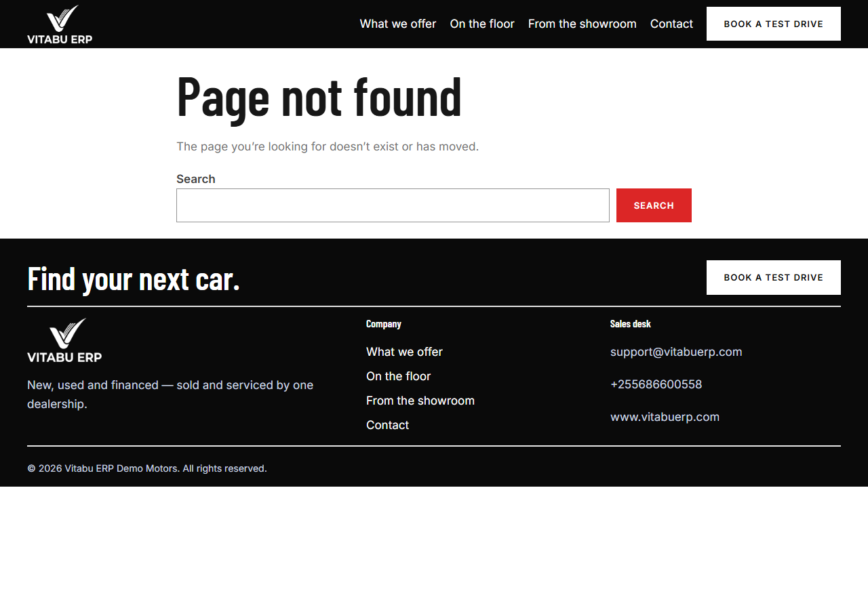Open What we offer in the header navigation
Image resolution: width=868 pixels, height=610 pixels.
[x=398, y=24]
